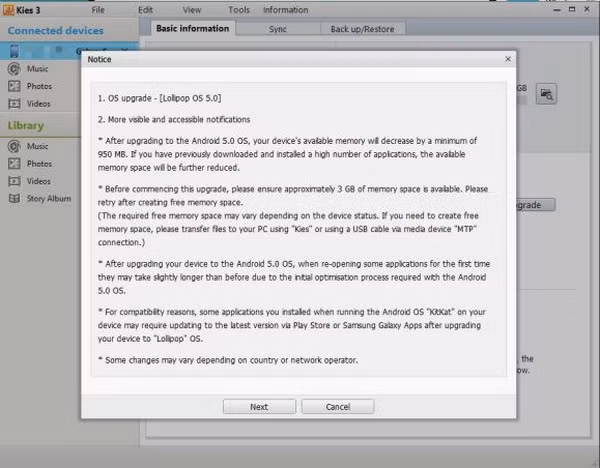Click the Library Music icon
The image size is (600, 468).
pyautogui.click(x=14, y=146)
